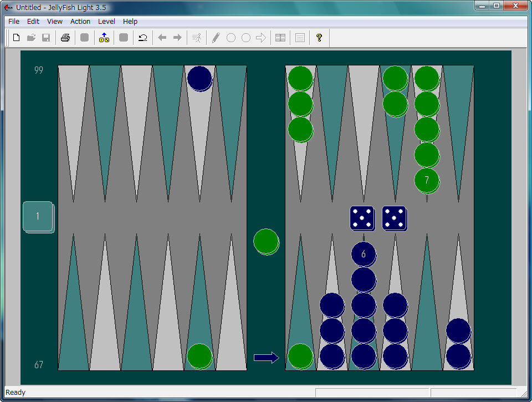The width and height of the screenshot is (532, 402).
Task: Click the gray square icon beside the printer
Action: (x=84, y=37)
